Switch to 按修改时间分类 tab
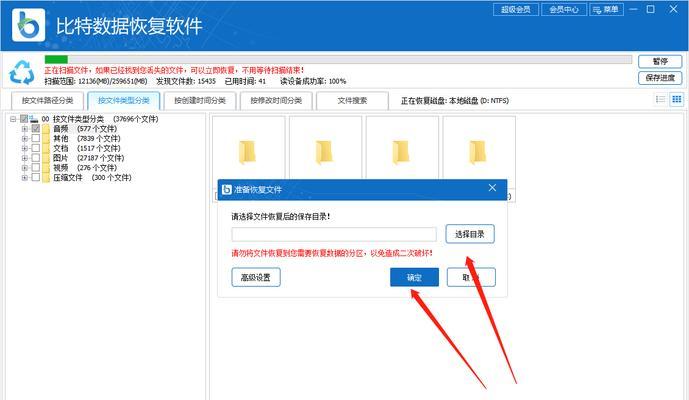The height and width of the screenshot is (400, 689). tap(276, 101)
